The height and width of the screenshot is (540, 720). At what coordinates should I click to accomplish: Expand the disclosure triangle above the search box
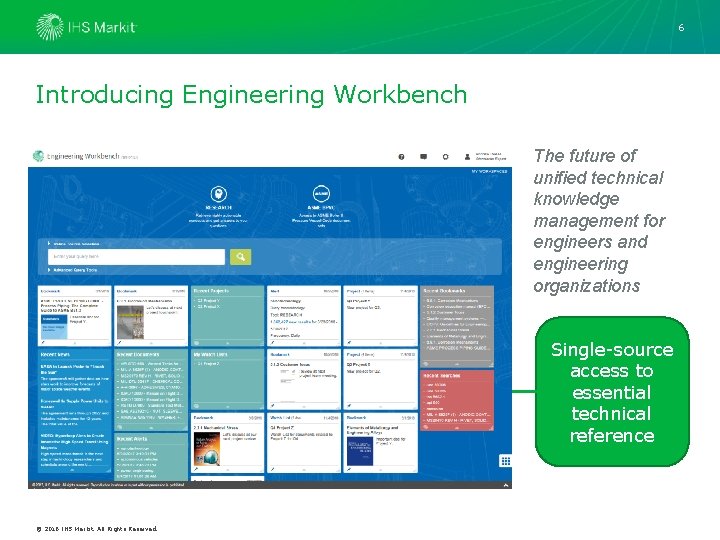click(49, 243)
